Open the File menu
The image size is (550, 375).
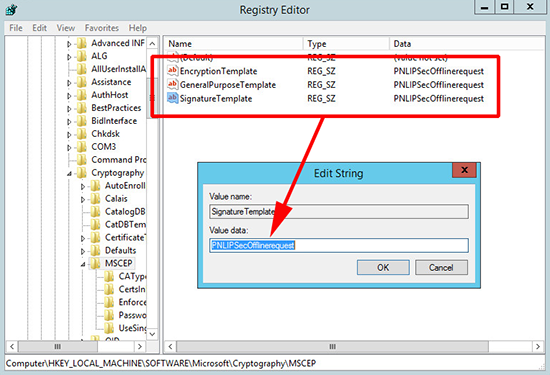coord(16,28)
